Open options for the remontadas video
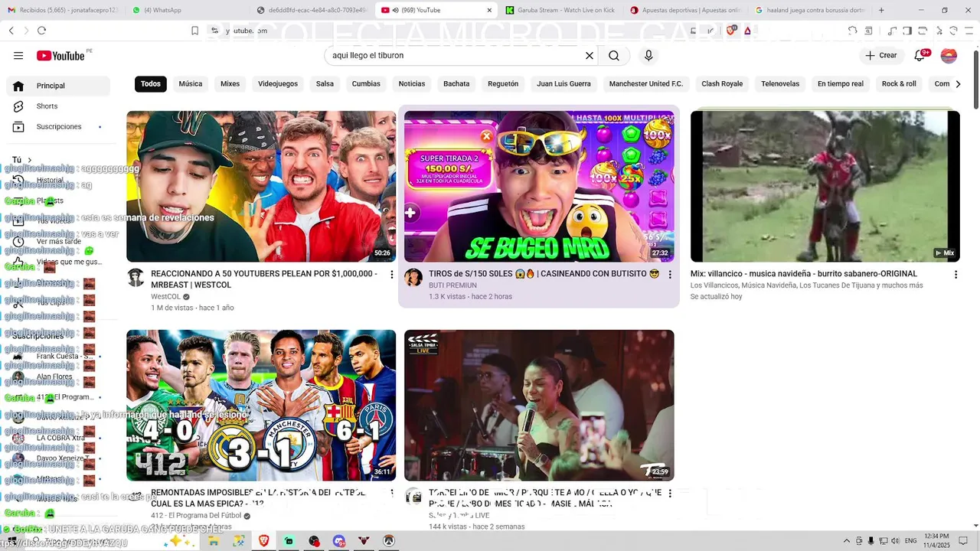Image resolution: width=980 pixels, height=551 pixels. click(392, 494)
